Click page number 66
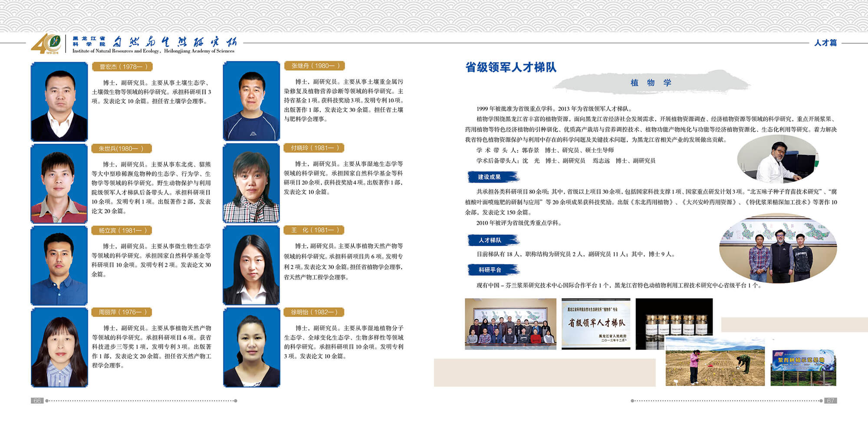The width and height of the screenshot is (868, 434). pyautogui.click(x=37, y=401)
